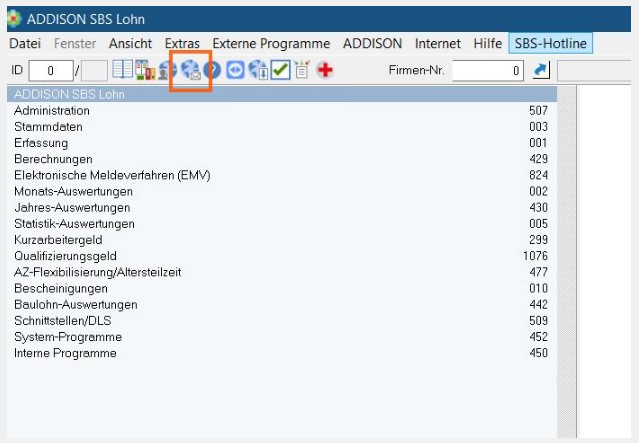Launch the TeamViewer remote support icon
639x443 pixels.
click(x=235, y=70)
